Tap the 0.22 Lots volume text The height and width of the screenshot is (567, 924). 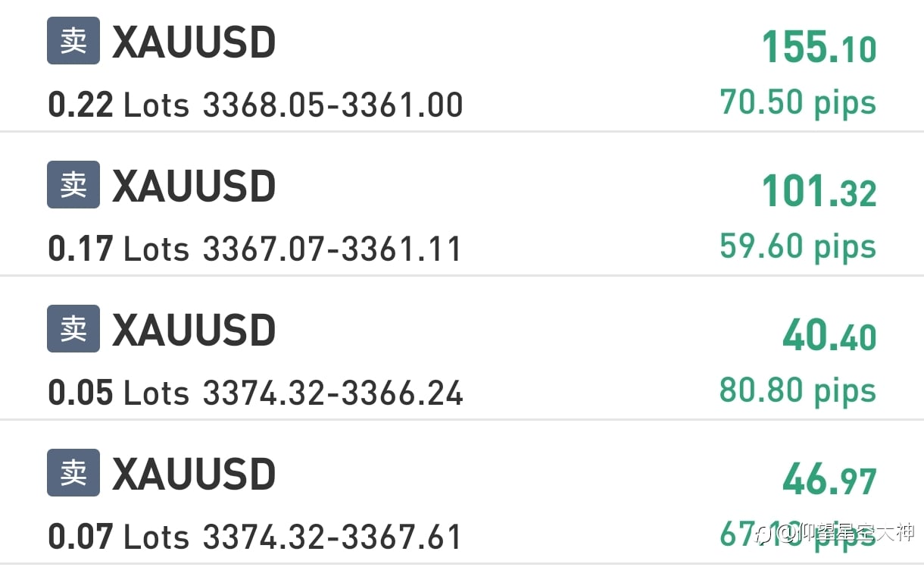[x=118, y=105]
